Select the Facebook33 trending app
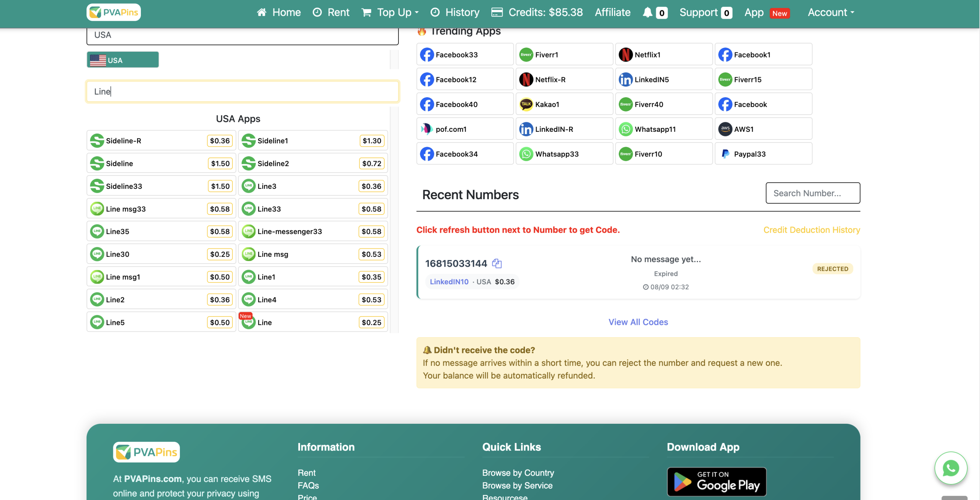Viewport: 980px width, 500px height. coord(465,54)
